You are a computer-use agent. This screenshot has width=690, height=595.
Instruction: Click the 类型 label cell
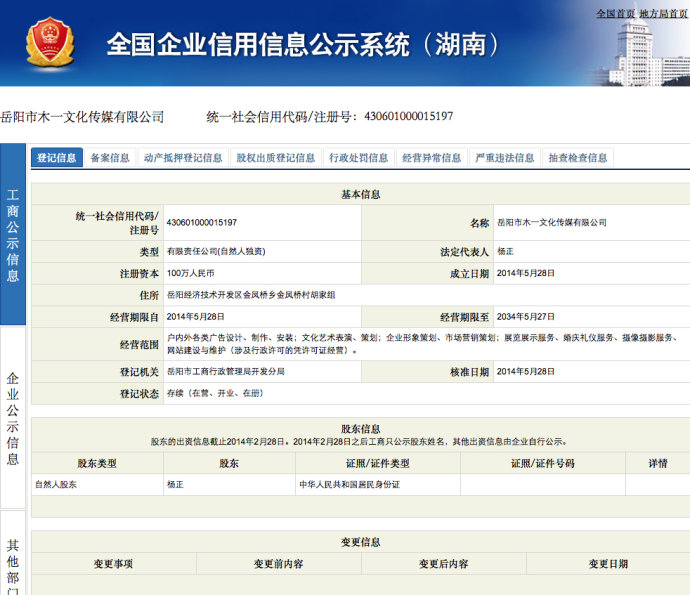pos(97,252)
